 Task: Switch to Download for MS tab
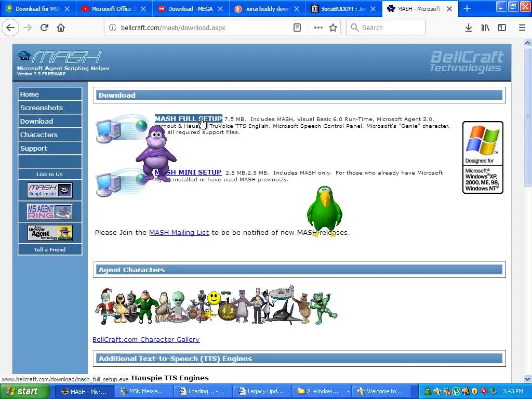tap(37, 9)
